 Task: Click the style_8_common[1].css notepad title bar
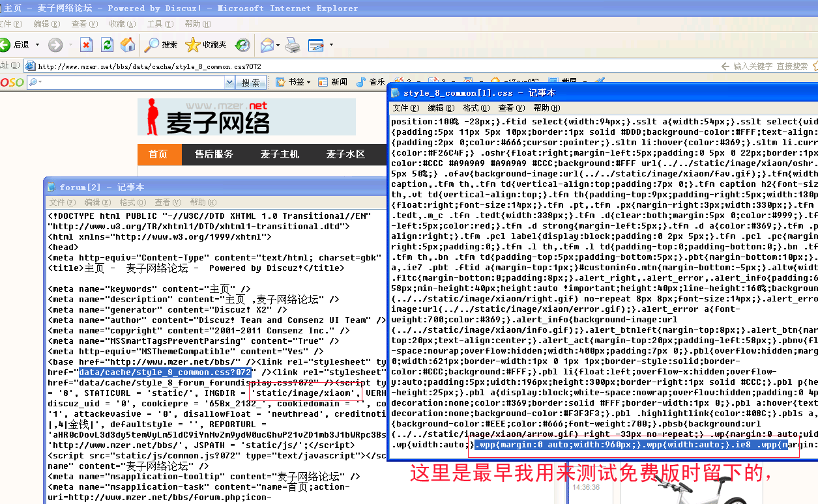click(x=603, y=92)
